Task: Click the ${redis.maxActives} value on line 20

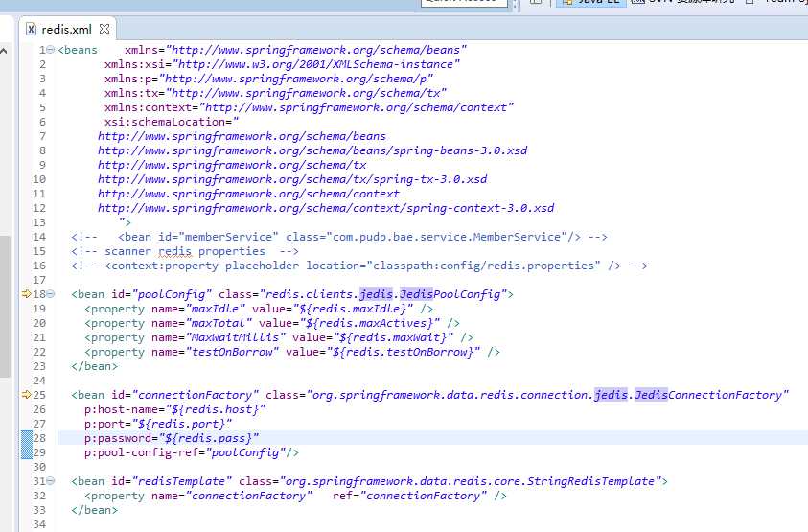Action: click(x=369, y=323)
